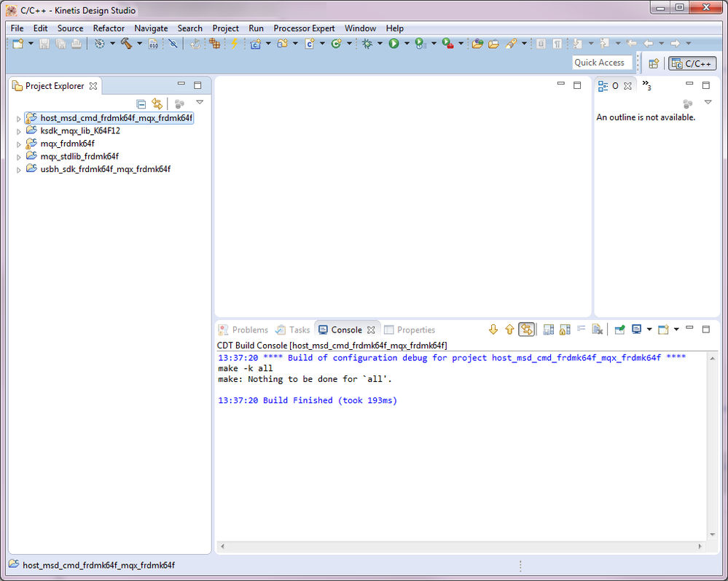Screen dimensions: 728x581
Task: Click the Print toolbar icon
Action: (x=76, y=44)
